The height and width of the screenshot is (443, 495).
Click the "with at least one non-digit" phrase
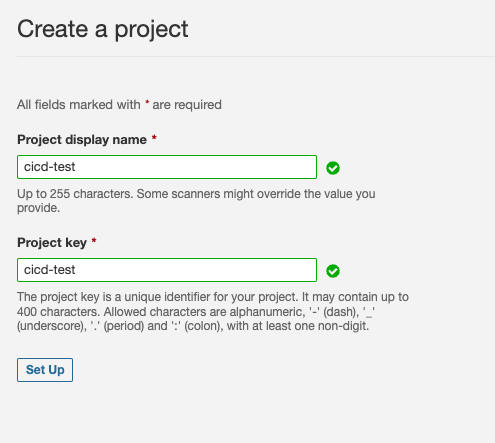pyautogui.click(x=298, y=326)
